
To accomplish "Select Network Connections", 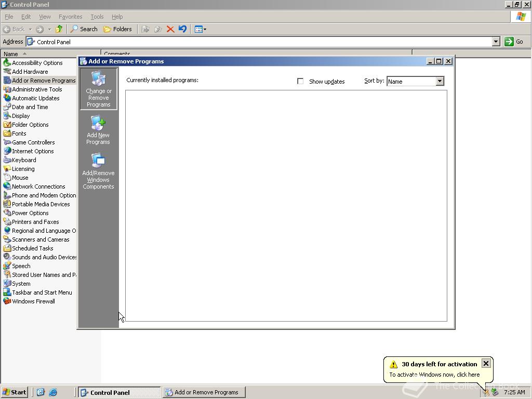I will coord(34,187).
